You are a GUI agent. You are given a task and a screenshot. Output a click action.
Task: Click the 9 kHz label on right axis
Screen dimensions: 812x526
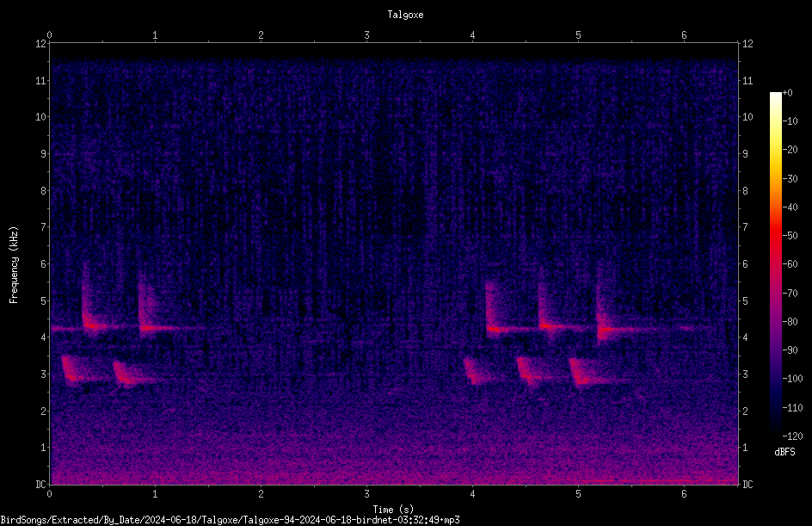(745, 154)
